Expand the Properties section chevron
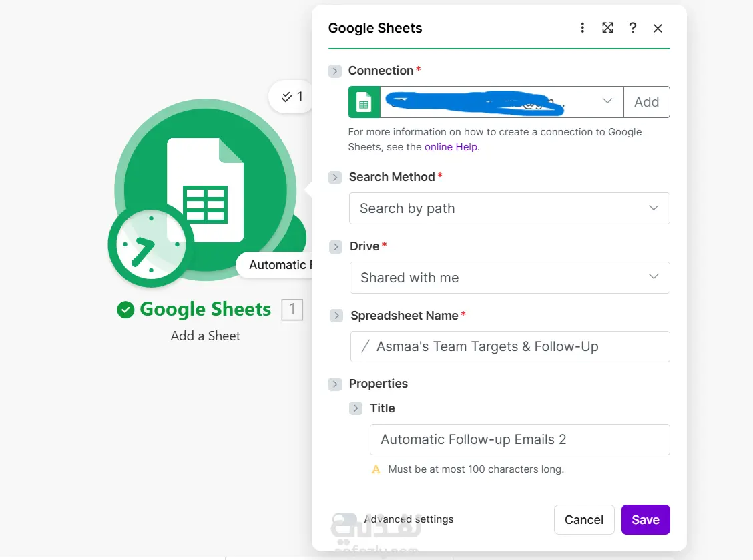This screenshot has height=560, width=753. coord(334,384)
